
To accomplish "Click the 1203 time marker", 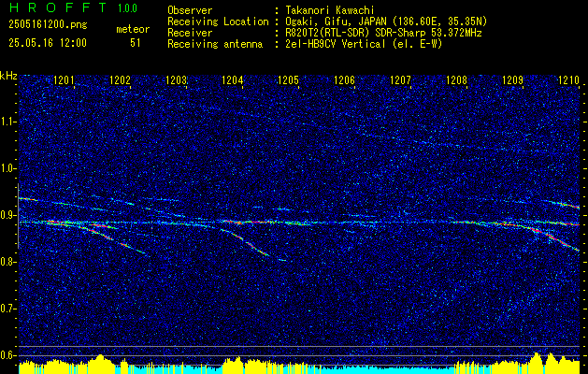I will point(177,79).
